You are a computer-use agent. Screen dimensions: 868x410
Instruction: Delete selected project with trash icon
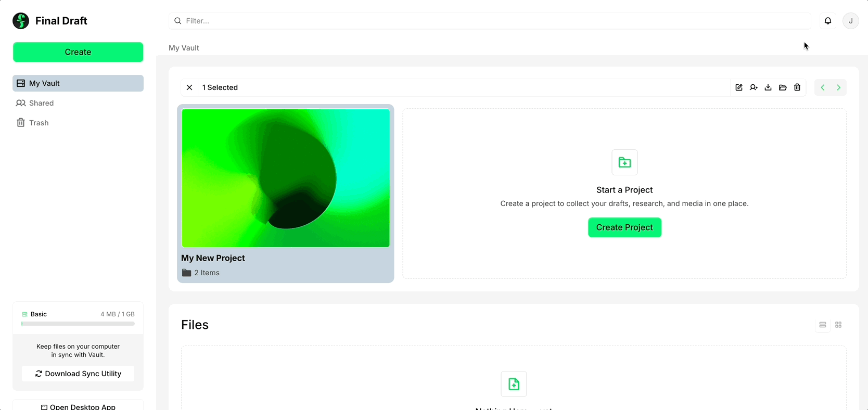(x=797, y=87)
